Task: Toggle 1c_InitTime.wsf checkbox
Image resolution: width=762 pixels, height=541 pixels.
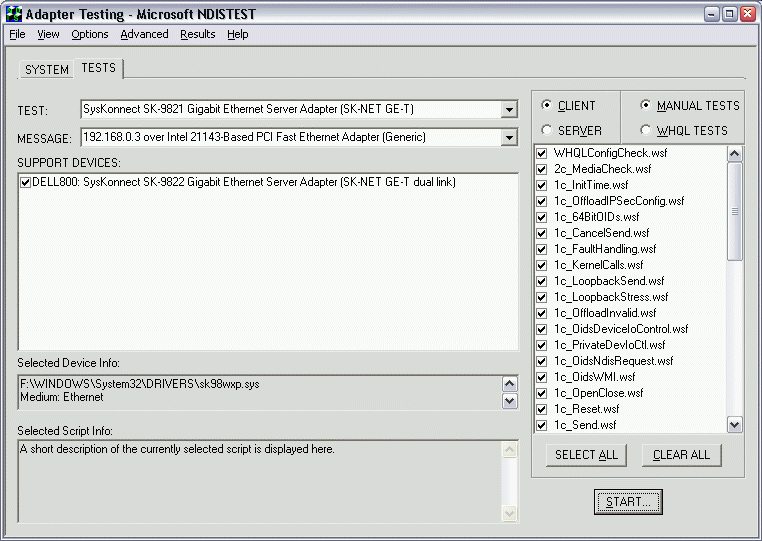Action: click(x=541, y=186)
